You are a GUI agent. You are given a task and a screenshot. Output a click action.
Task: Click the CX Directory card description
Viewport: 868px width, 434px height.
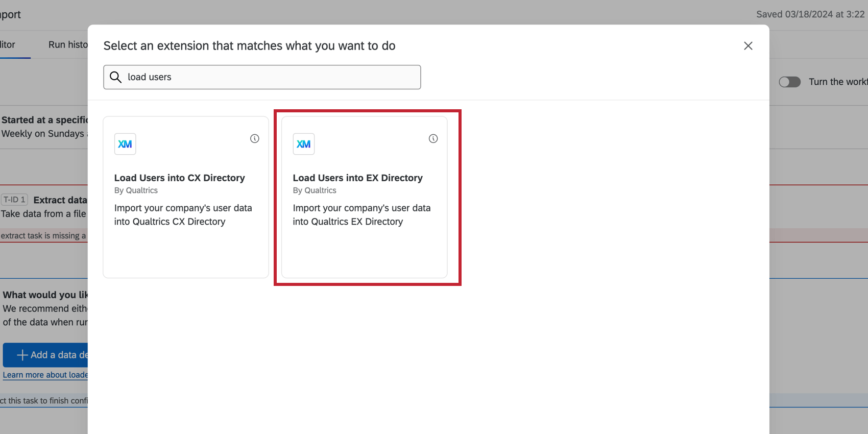pos(183,215)
